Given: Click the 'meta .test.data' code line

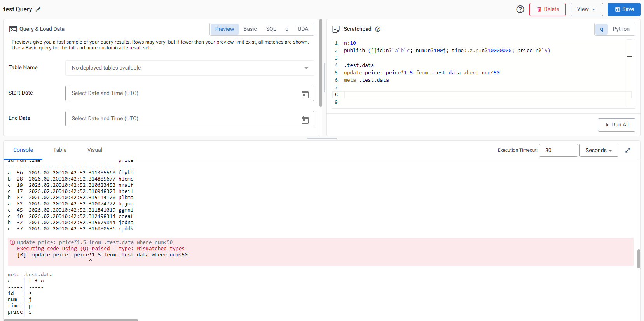Looking at the screenshot, I should [x=366, y=80].
